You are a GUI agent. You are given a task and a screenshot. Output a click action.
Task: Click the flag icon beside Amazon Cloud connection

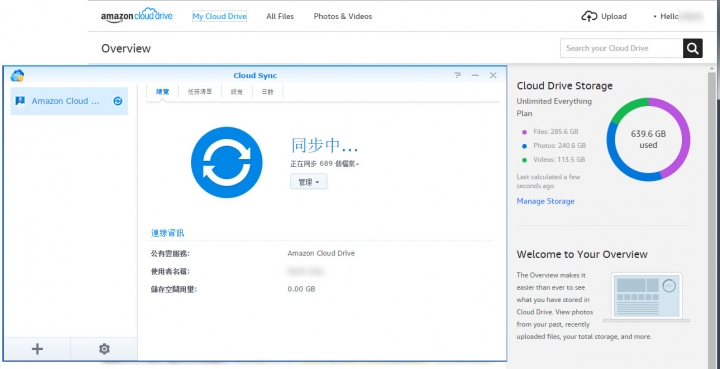click(x=20, y=101)
